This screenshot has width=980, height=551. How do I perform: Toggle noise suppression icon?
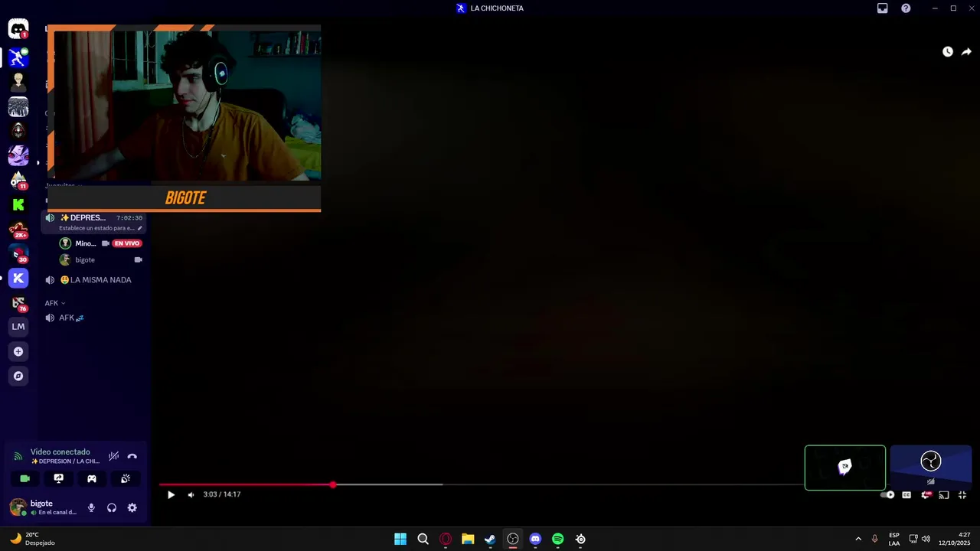pos(113,456)
